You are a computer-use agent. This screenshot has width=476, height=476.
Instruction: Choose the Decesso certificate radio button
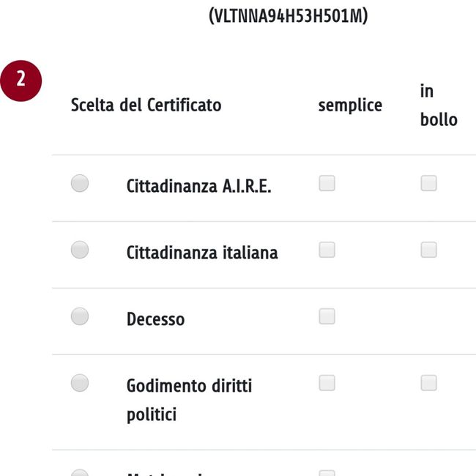[80, 317]
